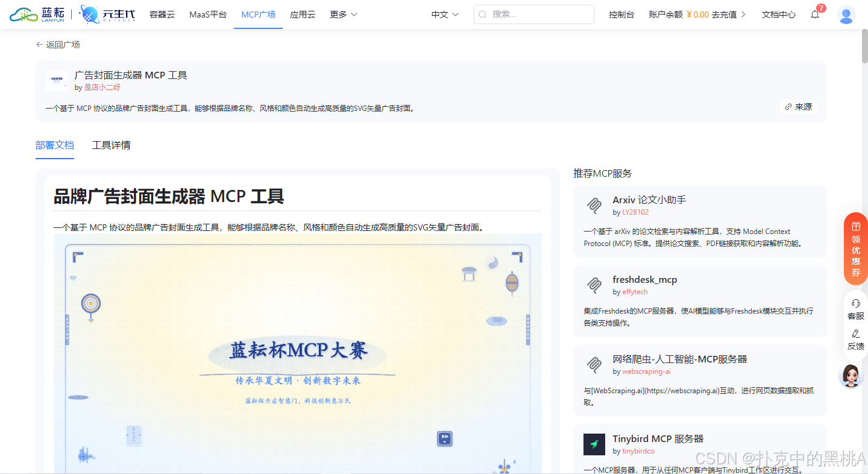This screenshot has height=474, width=868.
Task: Click author link effytech
Action: click(x=635, y=292)
